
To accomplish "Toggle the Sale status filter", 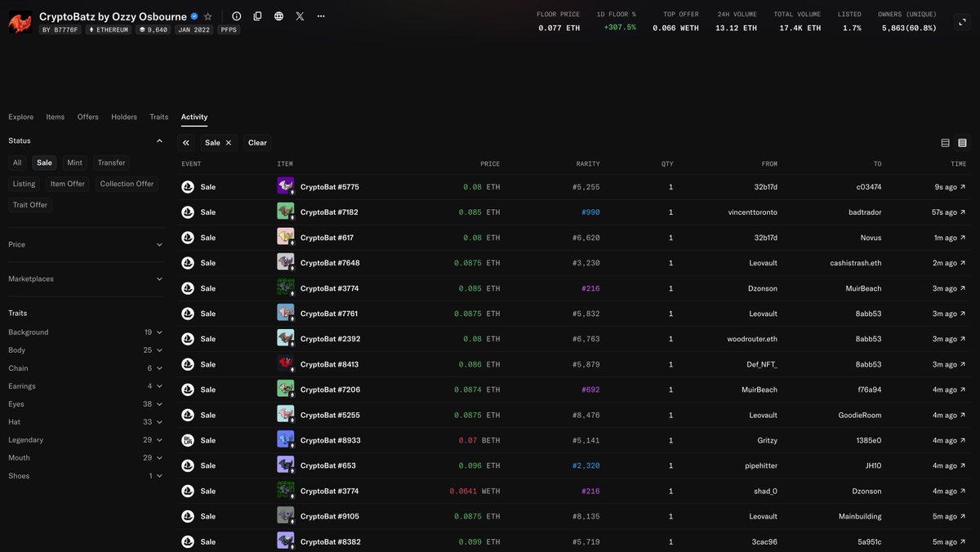I will (44, 162).
